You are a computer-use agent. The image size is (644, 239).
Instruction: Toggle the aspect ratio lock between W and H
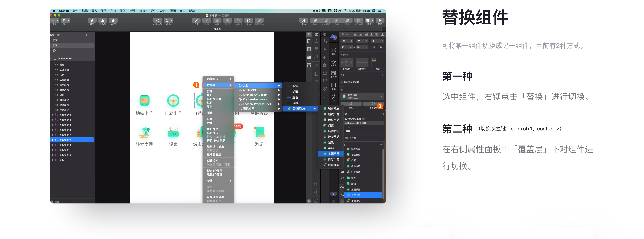354,47
